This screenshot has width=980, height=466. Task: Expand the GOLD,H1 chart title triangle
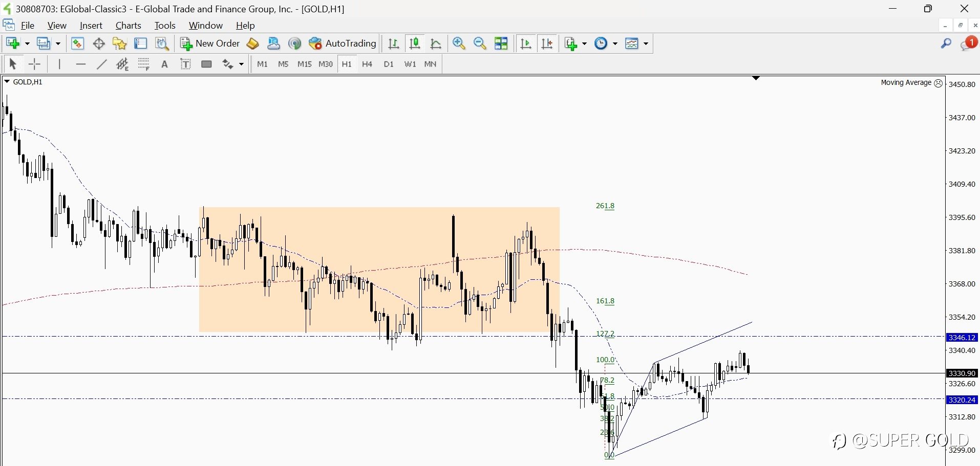tap(7, 82)
